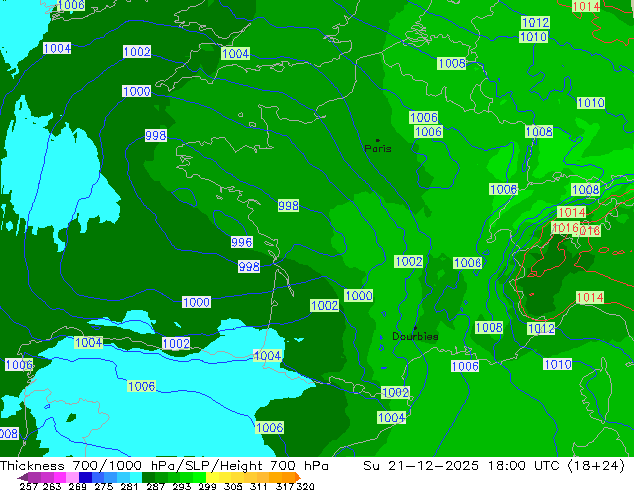Pick the yellow legend swatch above 299
The width and height of the screenshot is (634, 490).
[x=212, y=477]
